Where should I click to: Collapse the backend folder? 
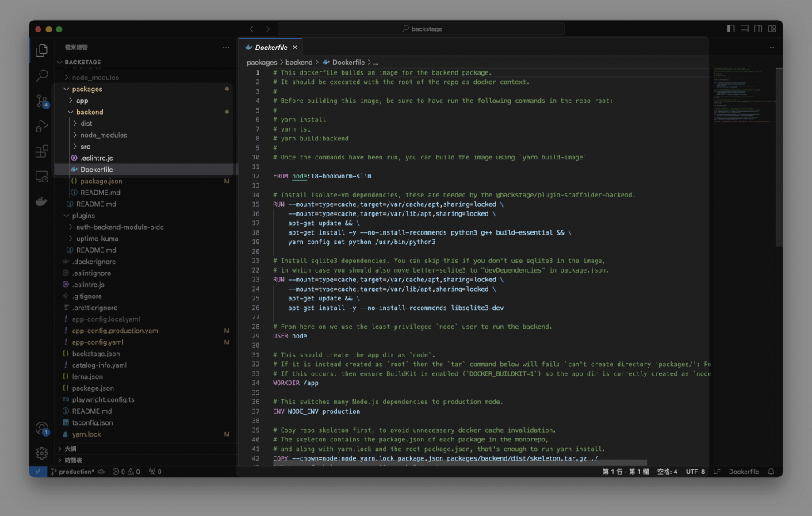click(x=90, y=112)
